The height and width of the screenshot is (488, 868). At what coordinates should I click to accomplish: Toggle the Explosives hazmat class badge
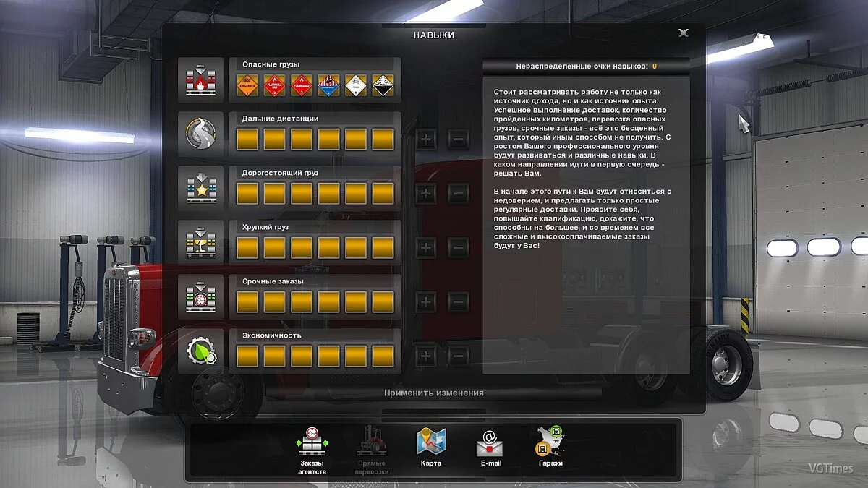point(249,85)
